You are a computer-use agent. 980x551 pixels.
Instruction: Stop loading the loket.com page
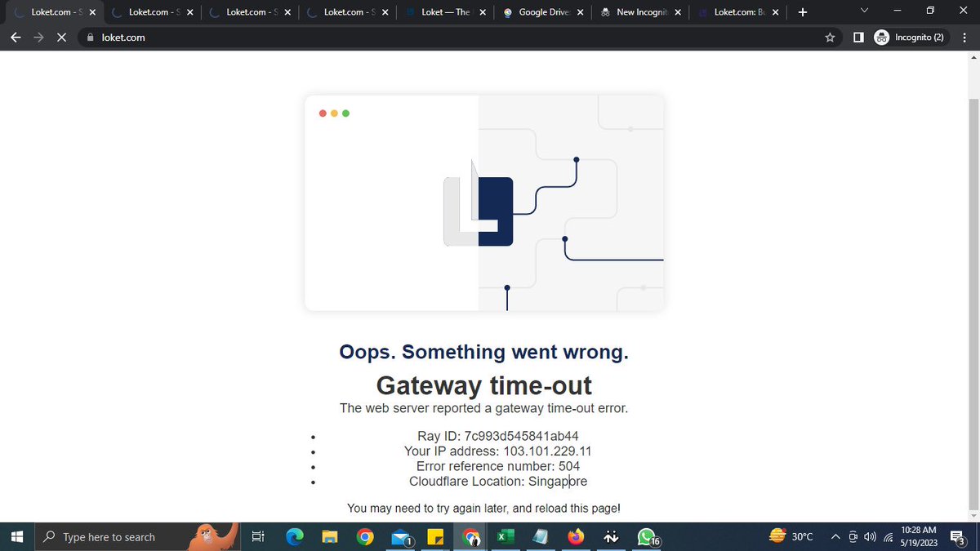[x=61, y=37]
